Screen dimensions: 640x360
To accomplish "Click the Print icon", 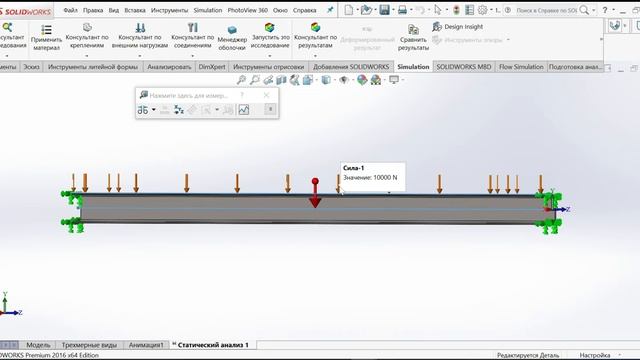I will pyautogui.click(x=402, y=10).
